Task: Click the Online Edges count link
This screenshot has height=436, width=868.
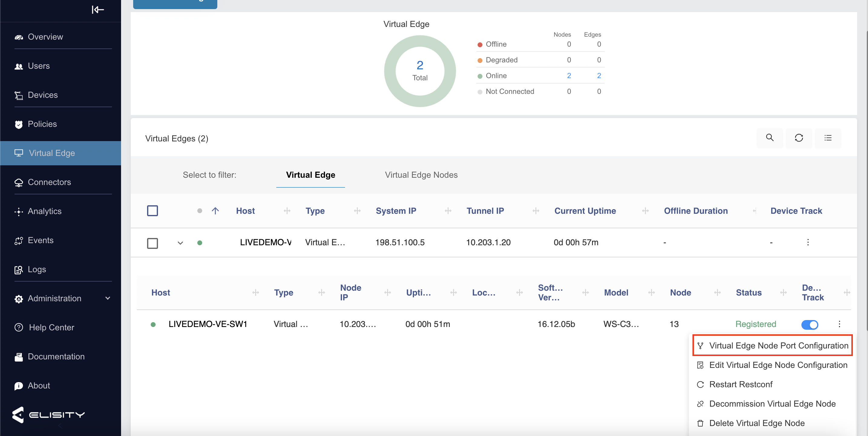Action: pos(599,75)
